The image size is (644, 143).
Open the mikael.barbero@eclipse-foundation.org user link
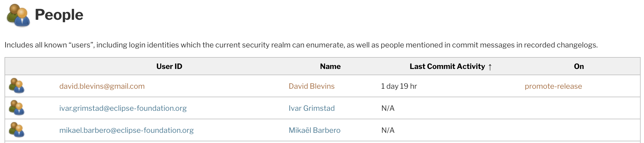pos(126,130)
